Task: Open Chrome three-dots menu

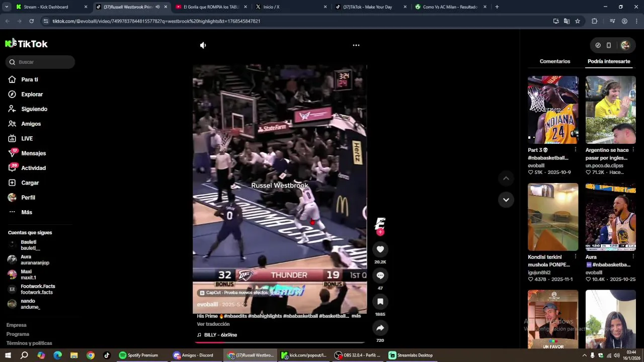Action: 637,21
